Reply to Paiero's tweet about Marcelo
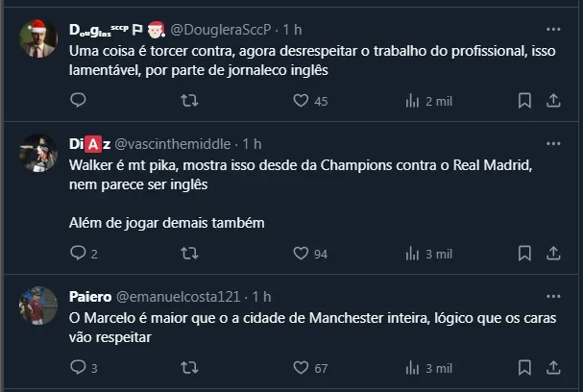Screen dimensions: 583x392 click(x=79, y=367)
